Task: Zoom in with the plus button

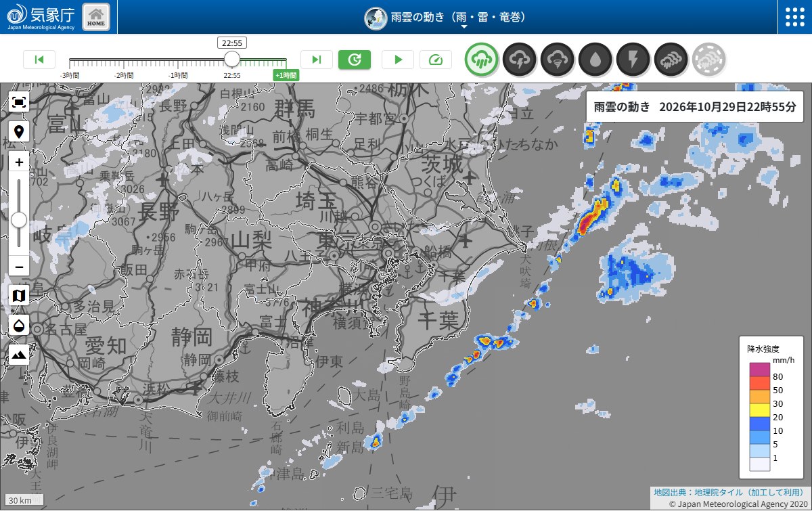Action: 19,162
